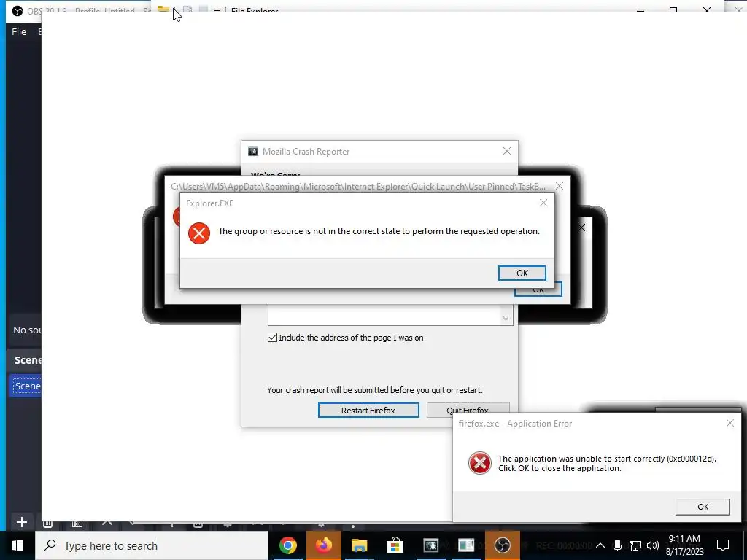The image size is (747, 560).
Task: Close the firefox.exe Application Error dialog
Action: coord(729,423)
